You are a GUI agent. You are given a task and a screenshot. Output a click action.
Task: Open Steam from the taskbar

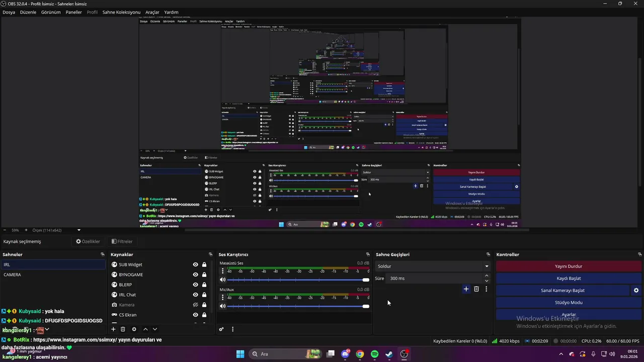pyautogui.click(x=389, y=354)
